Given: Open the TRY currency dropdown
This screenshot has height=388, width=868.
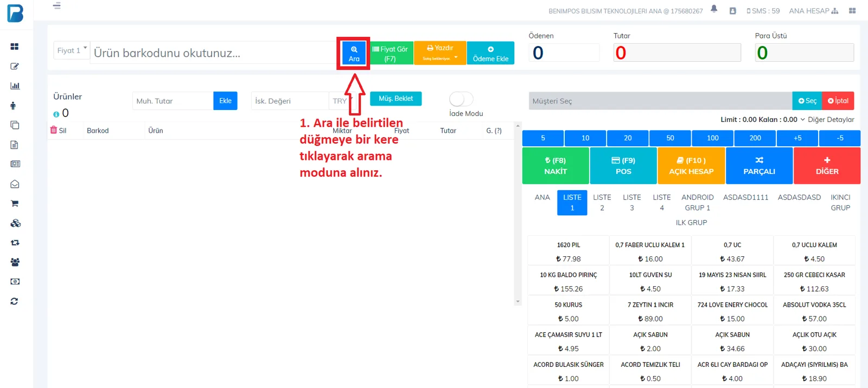Looking at the screenshot, I should tap(342, 101).
